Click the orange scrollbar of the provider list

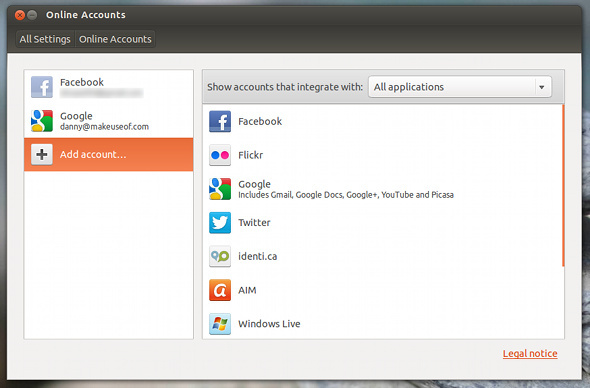pyautogui.click(x=563, y=186)
